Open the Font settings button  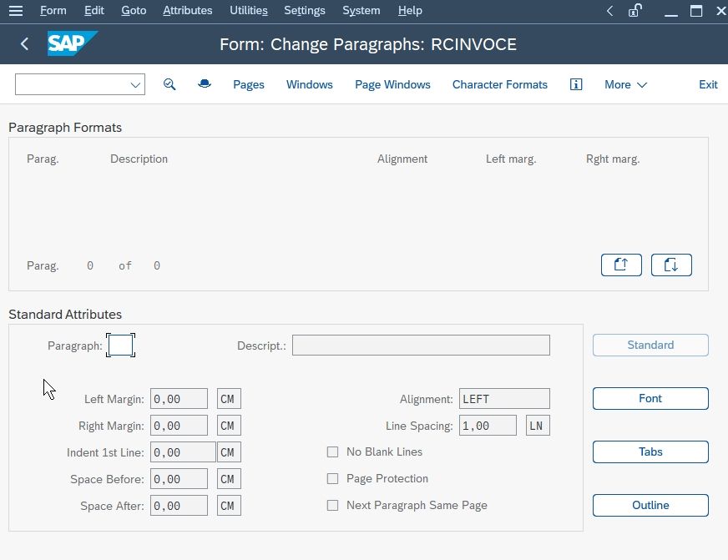point(650,399)
